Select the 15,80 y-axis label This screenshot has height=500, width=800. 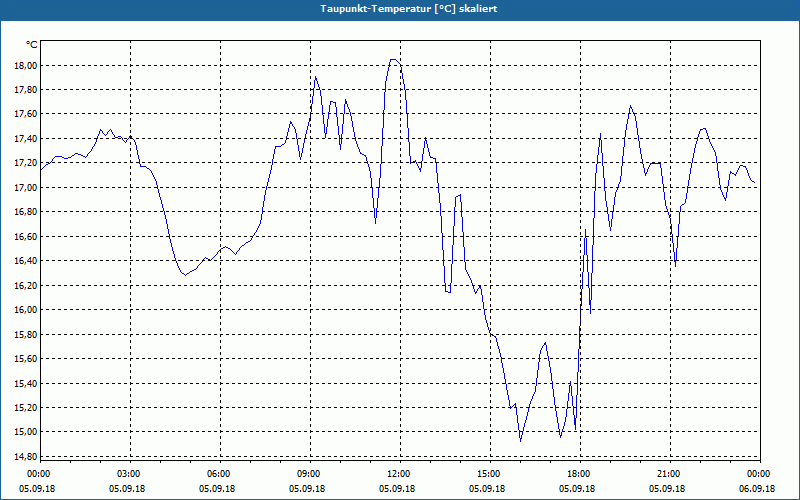[x=26, y=334]
